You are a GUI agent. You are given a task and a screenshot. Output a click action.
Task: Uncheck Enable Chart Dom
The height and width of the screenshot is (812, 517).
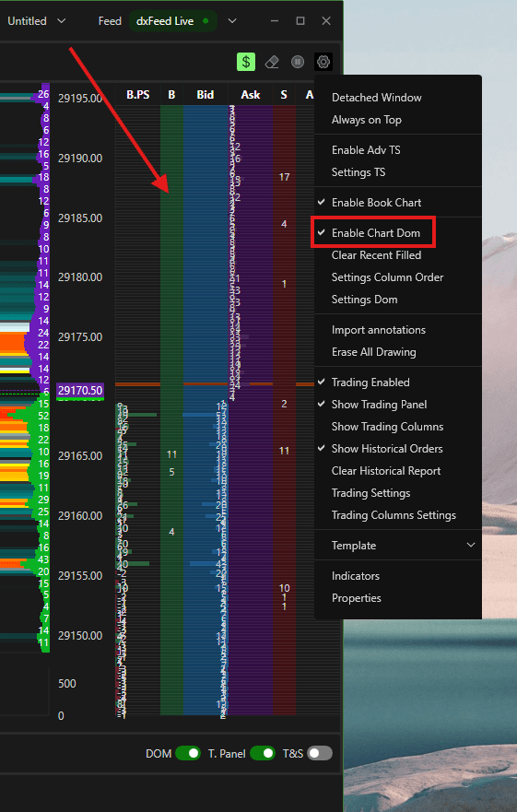pyautogui.click(x=398, y=233)
